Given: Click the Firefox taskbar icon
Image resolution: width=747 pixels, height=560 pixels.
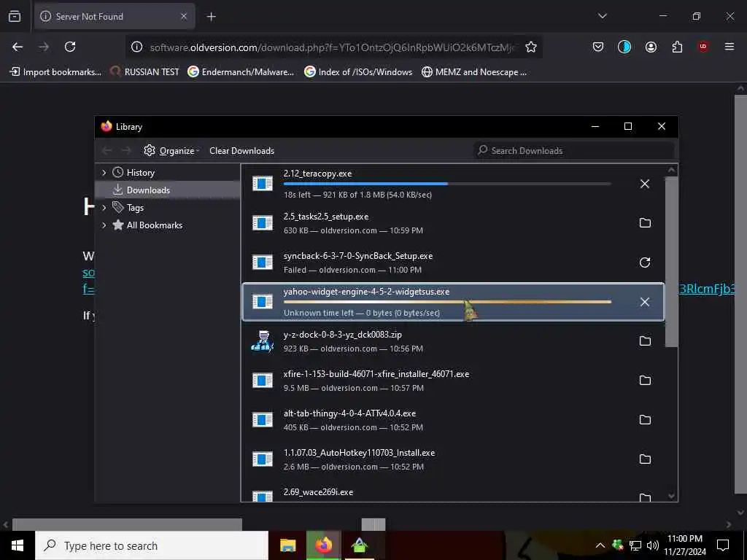Looking at the screenshot, I should pyautogui.click(x=323, y=545).
